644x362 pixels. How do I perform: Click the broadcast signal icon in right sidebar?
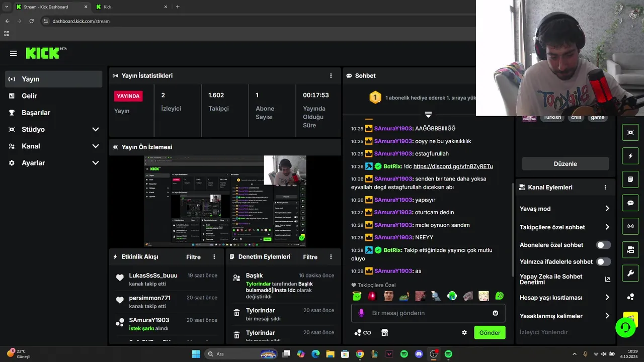pyautogui.click(x=630, y=226)
